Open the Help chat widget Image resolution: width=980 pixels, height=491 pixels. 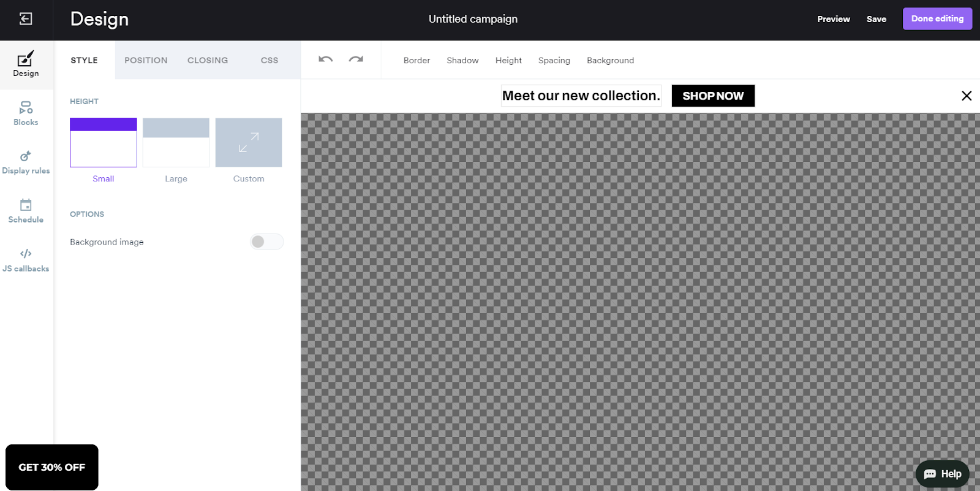942,474
